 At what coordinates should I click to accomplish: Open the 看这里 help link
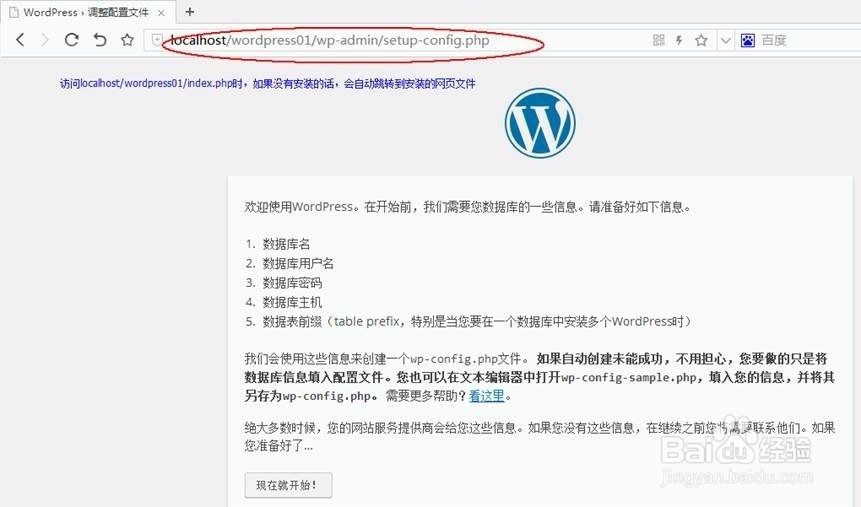486,395
